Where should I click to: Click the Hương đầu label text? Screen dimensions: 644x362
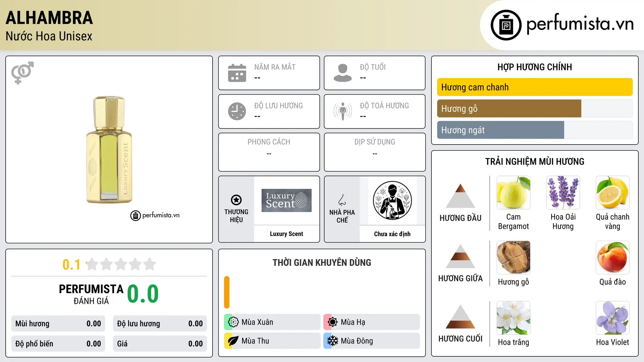pos(460,218)
